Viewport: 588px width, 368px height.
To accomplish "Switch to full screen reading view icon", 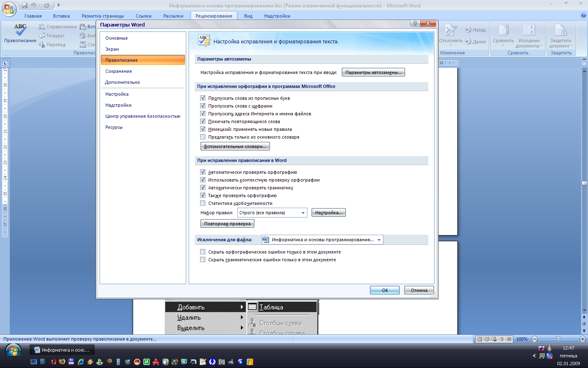I will coord(487,339).
